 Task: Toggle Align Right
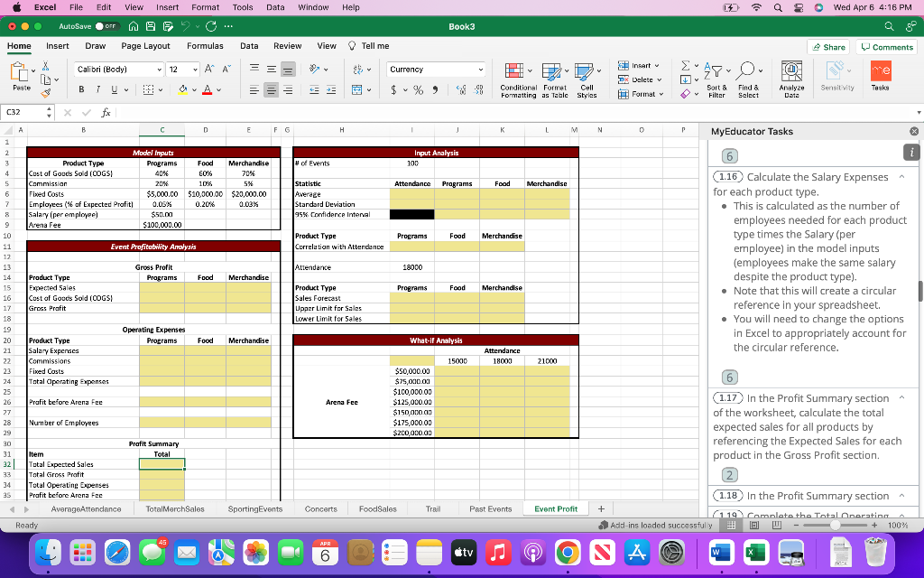(288, 90)
